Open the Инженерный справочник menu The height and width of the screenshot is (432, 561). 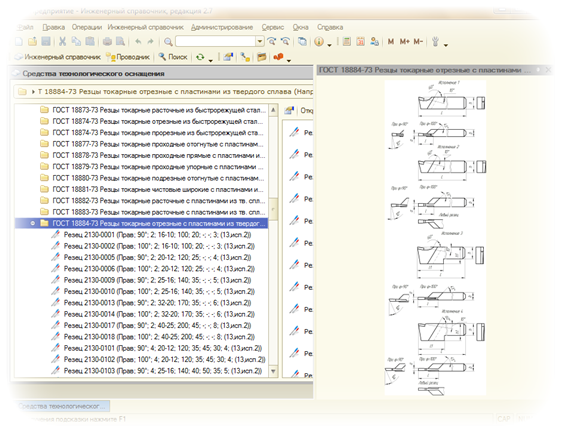[x=146, y=27]
